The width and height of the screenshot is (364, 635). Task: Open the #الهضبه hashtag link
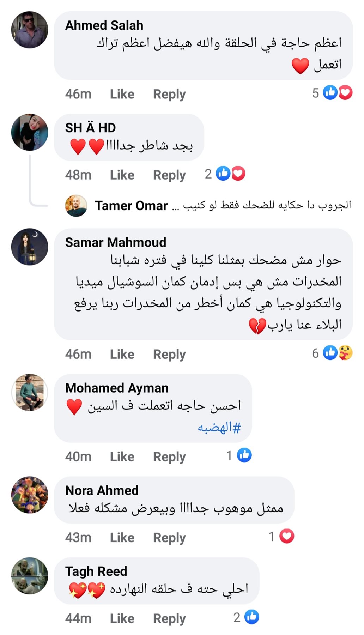[x=219, y=428]
